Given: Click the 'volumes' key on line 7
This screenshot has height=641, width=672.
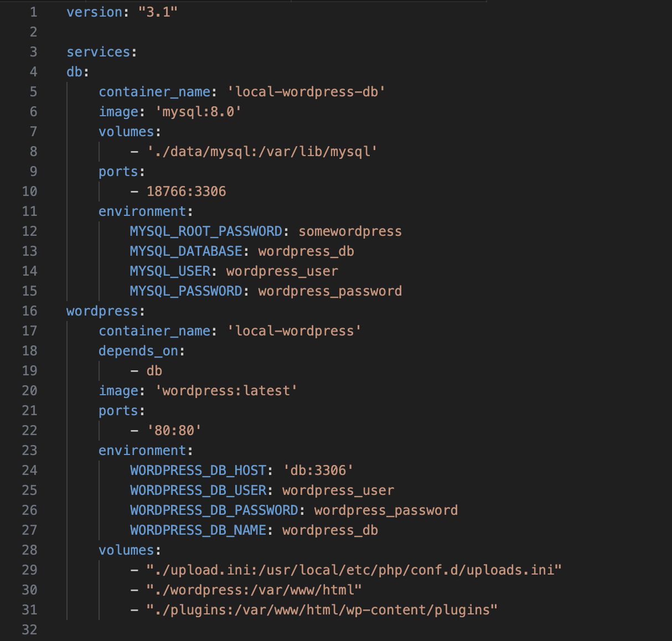Looking at the screenshot, I should coord(126,132).
